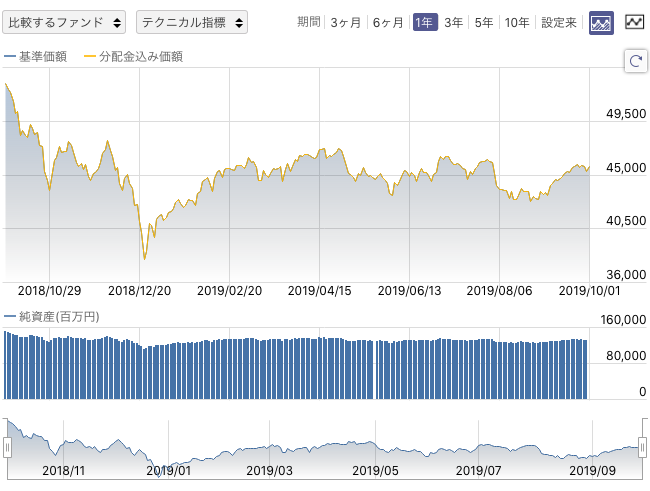Click the 80,000 net assets axis label
The height and width of the screenshot is (491, 650).
(626, 355)
